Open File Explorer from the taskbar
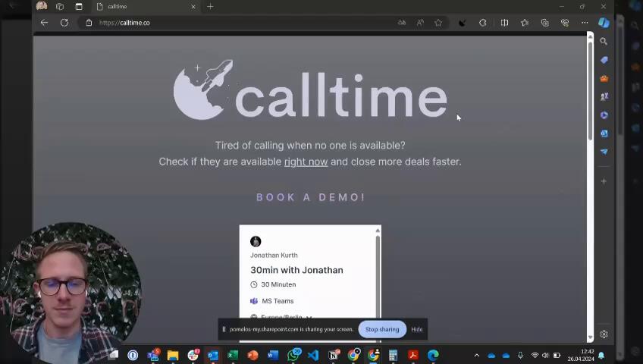 point(173,355)
